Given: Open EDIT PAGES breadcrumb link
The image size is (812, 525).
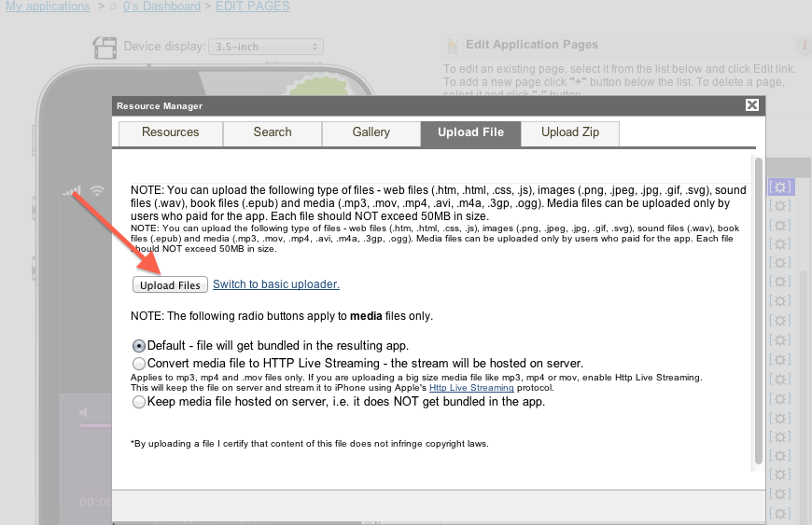Looking at the screenshot, I should pyautogui.click(x=253, y=7).
